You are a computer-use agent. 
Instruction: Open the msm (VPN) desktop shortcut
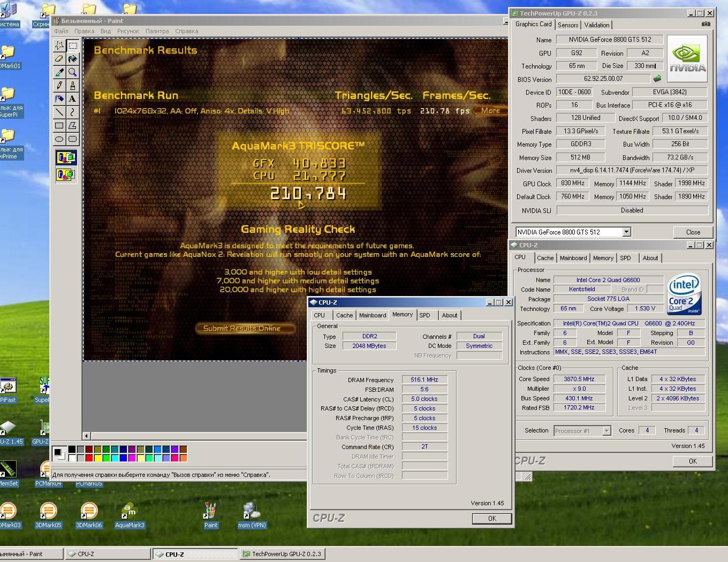click(x=252, y=516)
